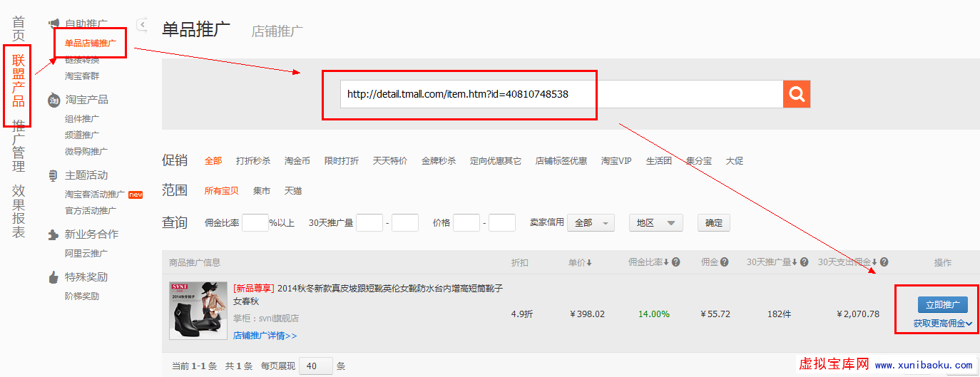
Task: Click the help icon beside 佣金比率
Action: click(675, 262)
